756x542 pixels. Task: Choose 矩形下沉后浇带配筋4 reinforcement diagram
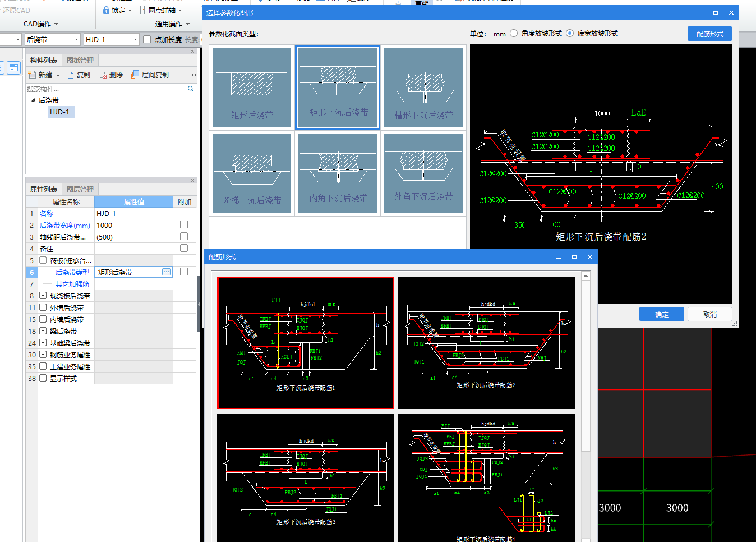click(486, 477)
